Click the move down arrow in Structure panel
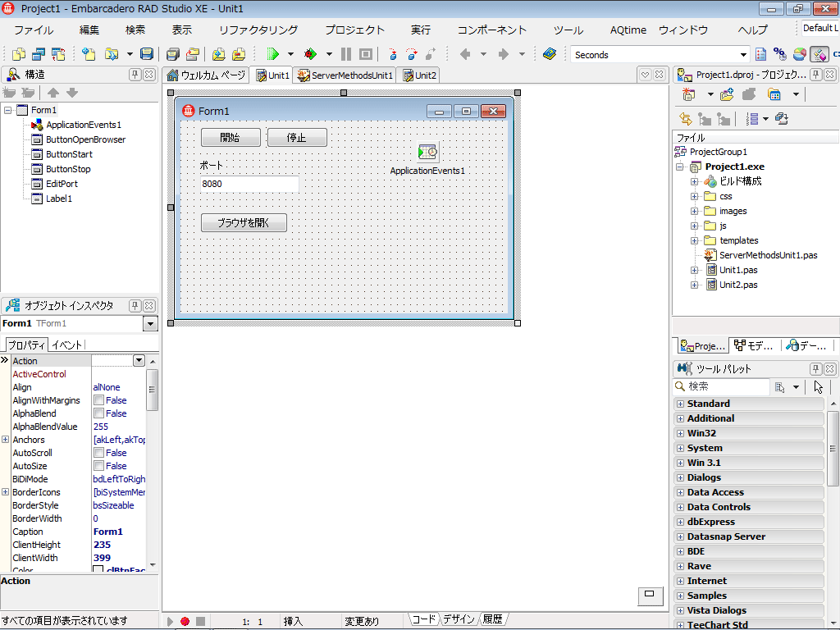Viewport: 840px width, 630px height. tap(72, 93)
